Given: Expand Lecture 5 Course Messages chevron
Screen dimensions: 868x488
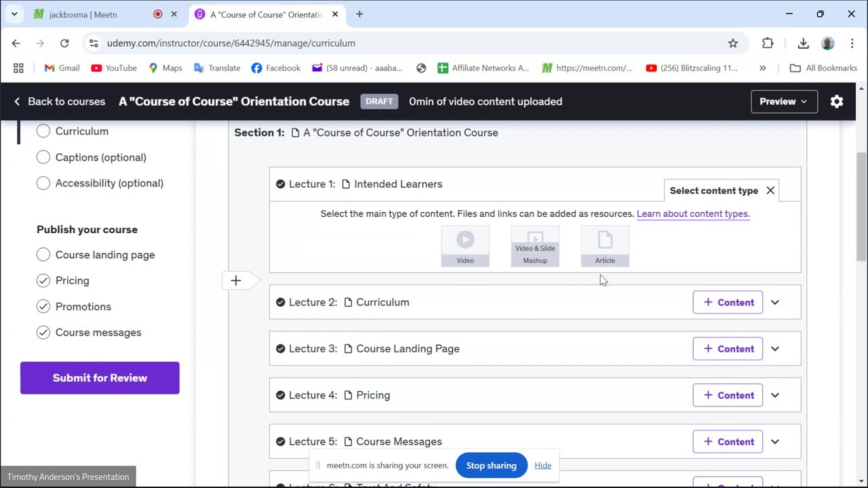Looking at the screenshot, I should (x=775, y=442).
